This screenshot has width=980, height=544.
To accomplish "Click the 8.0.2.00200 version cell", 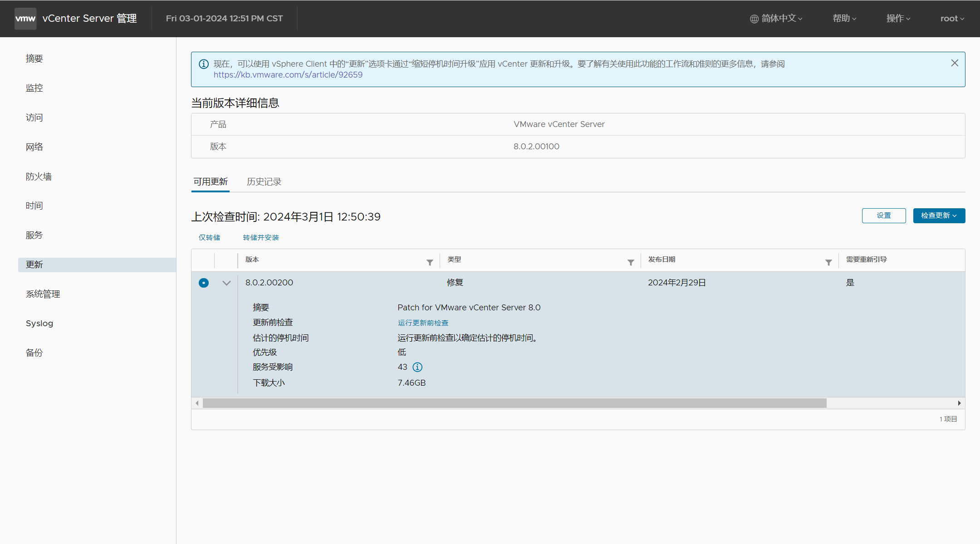I will coord(269,283).
